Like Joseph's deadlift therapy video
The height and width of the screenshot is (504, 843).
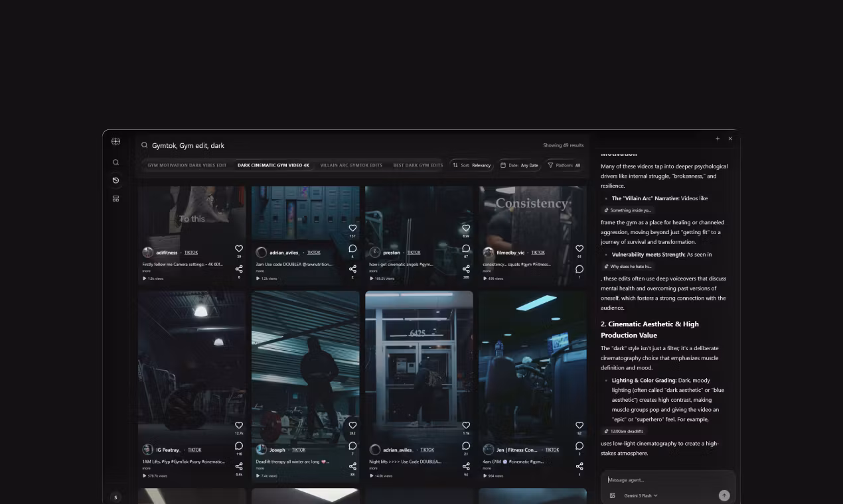(352, 425)
